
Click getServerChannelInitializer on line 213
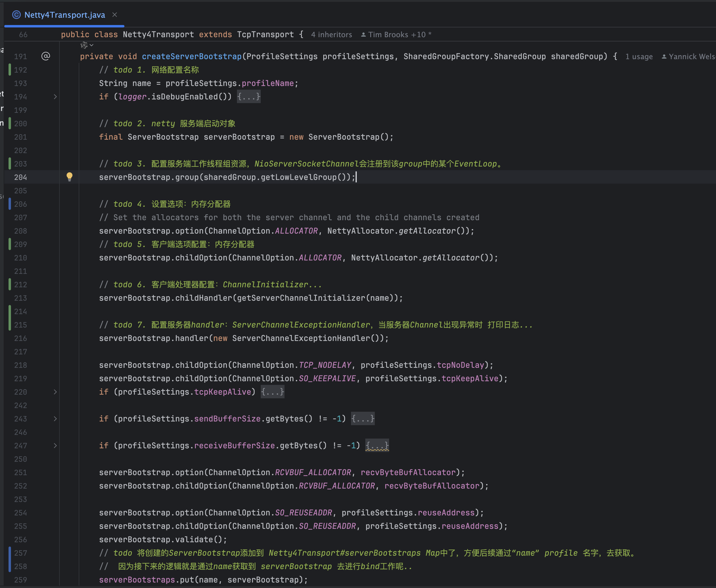pos(301,298)
